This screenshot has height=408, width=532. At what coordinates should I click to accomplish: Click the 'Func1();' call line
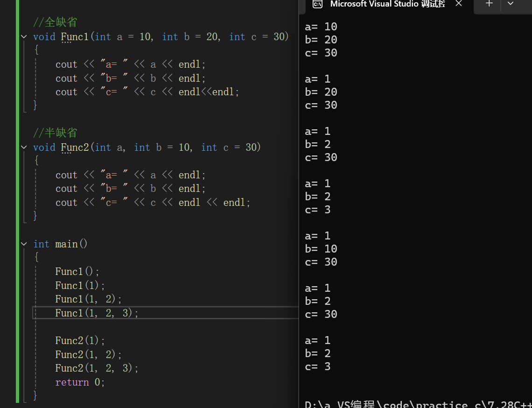(77, 272)
